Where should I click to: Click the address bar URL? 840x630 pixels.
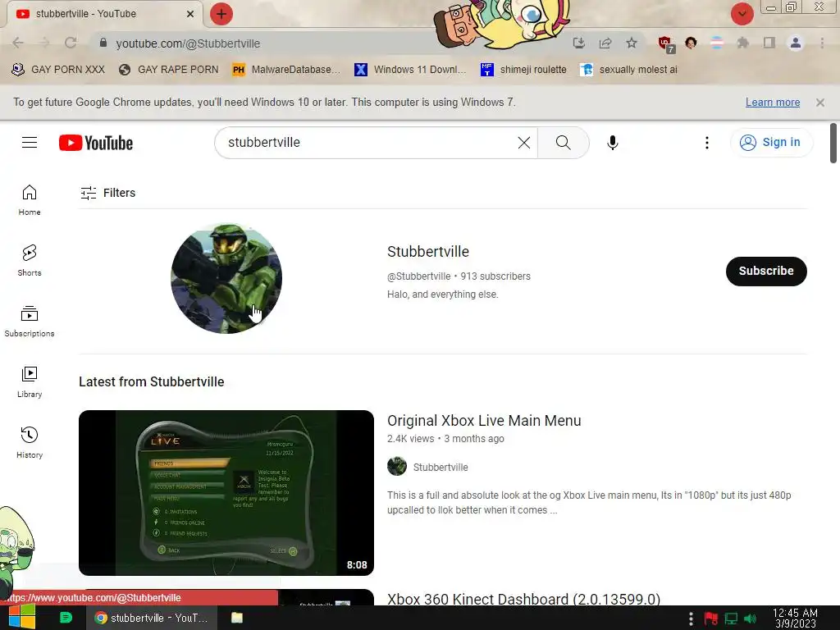tap(188, 43)
